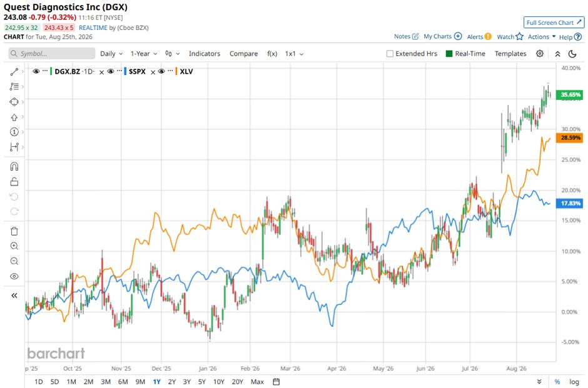The width and height of the screenshot is (588, 388).
Task: Click in the Symbol search field
Action: tap(52, 53)
